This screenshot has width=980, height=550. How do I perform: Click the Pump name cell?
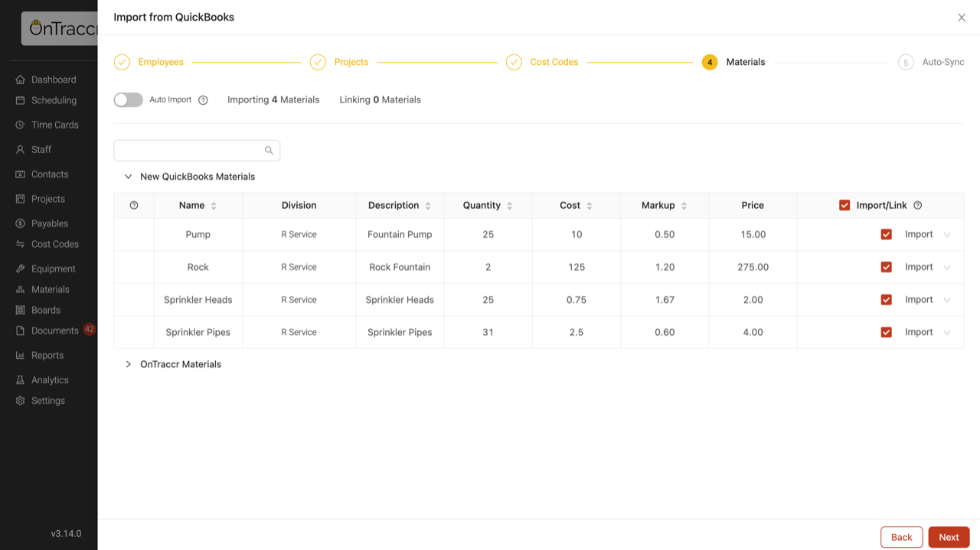[198, 234]
